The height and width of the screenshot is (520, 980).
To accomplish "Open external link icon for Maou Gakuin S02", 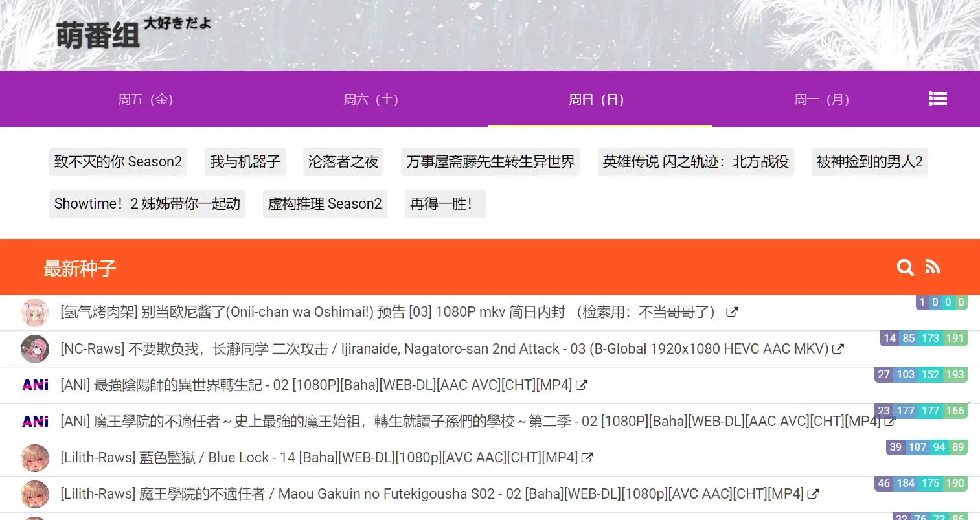I will (814, 494).
